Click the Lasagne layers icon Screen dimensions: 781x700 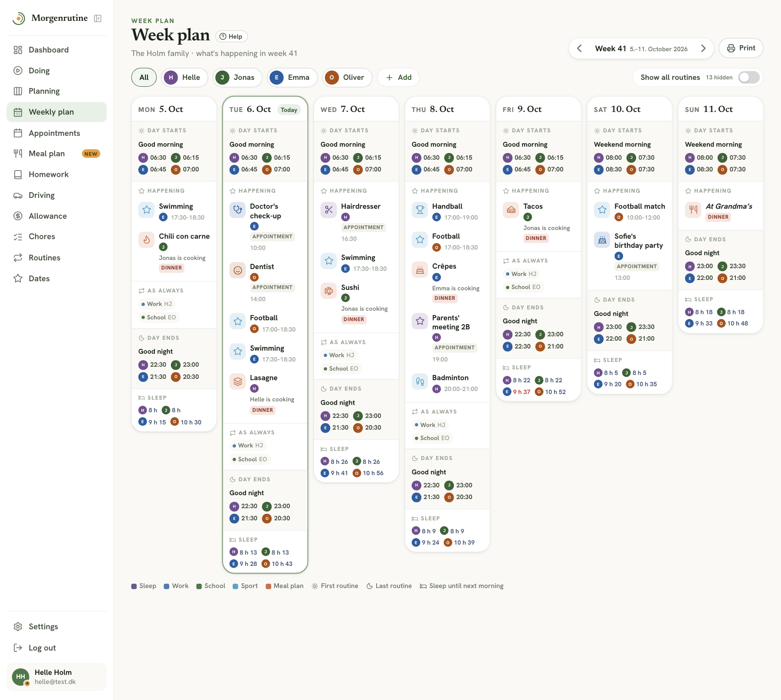click(x=238, y=381)
